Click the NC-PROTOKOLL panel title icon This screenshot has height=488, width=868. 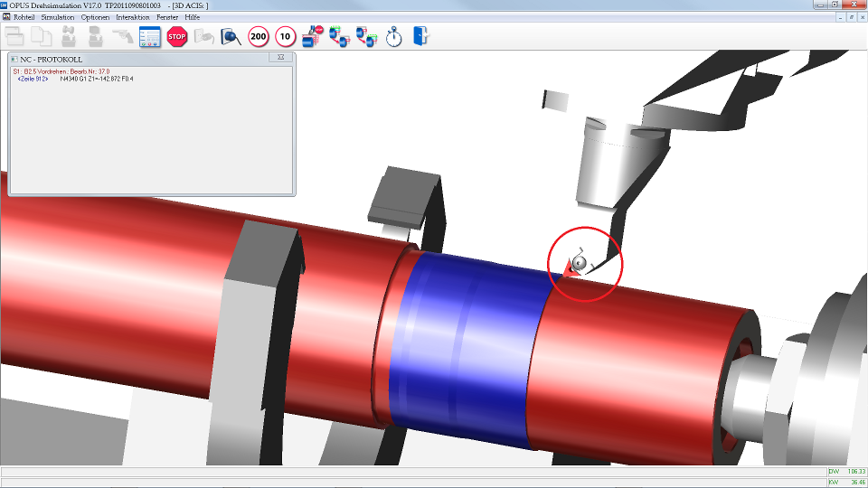14,60
